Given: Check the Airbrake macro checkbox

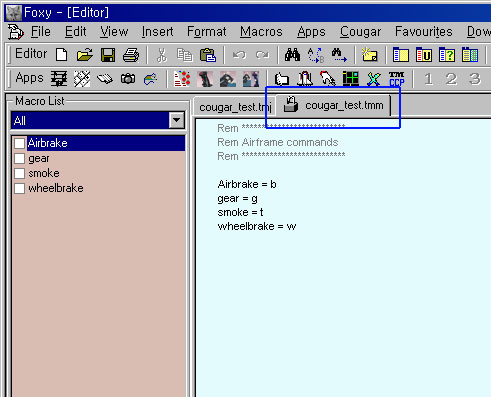Looking at the screenshot, I should [x=19, y=143].
